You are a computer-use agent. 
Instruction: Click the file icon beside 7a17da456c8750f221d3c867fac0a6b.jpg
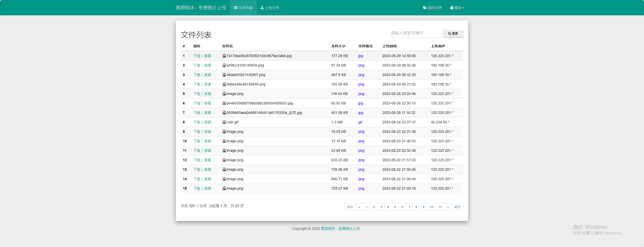(x=224, y=56)
